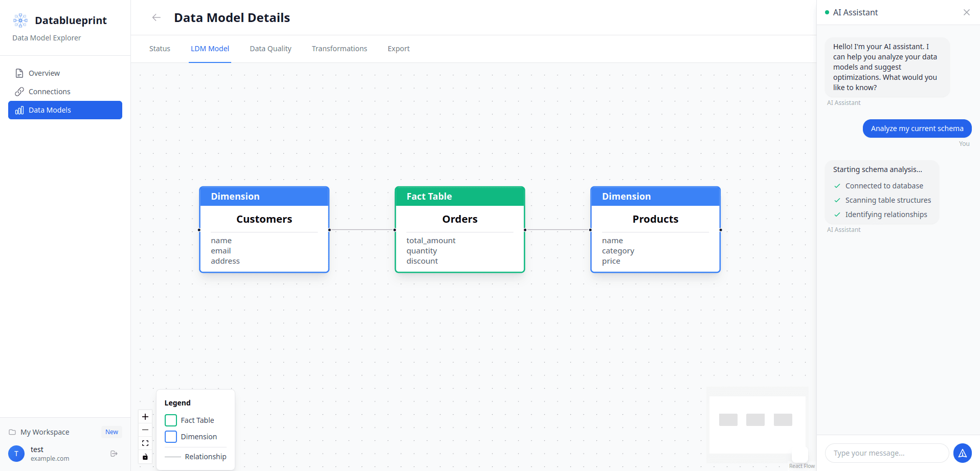Image resolution: width=980 pixels, height=471 pixels.
Task: Fit the diagram to view
Action: point(145,443)
